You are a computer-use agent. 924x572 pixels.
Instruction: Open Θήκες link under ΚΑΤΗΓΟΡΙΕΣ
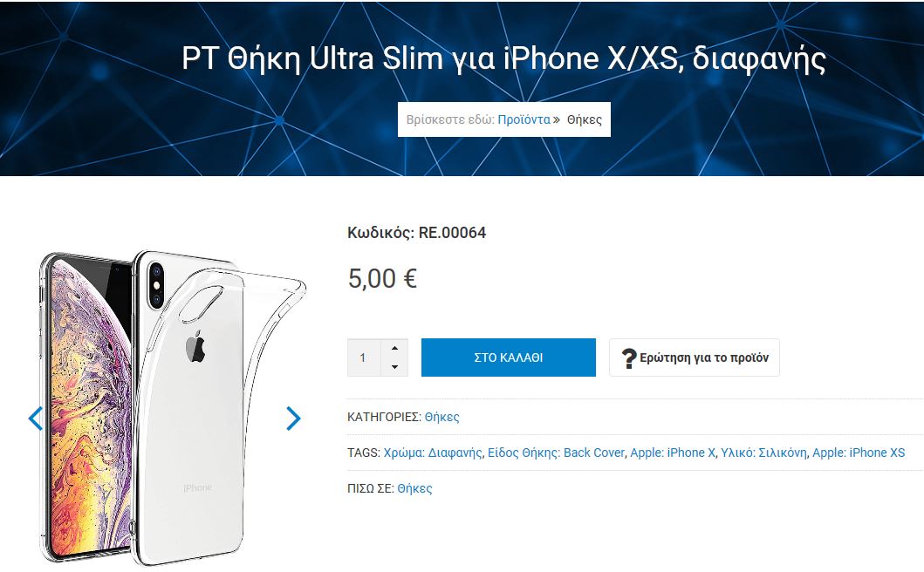coord(442,417)
